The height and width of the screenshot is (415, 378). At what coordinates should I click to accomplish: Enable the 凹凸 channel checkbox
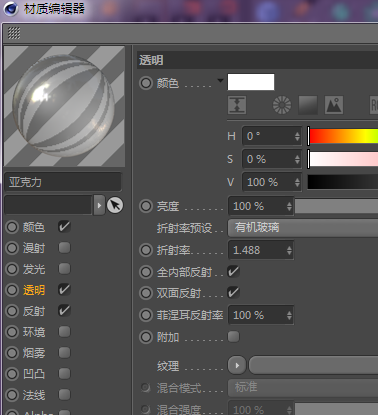(64, 374)
